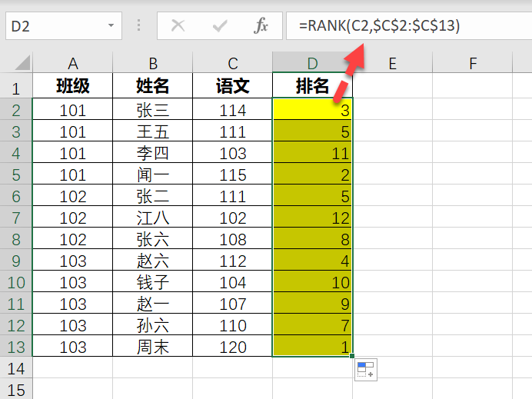
Task: Click the 语文 header cell
Action: [233, 85]
